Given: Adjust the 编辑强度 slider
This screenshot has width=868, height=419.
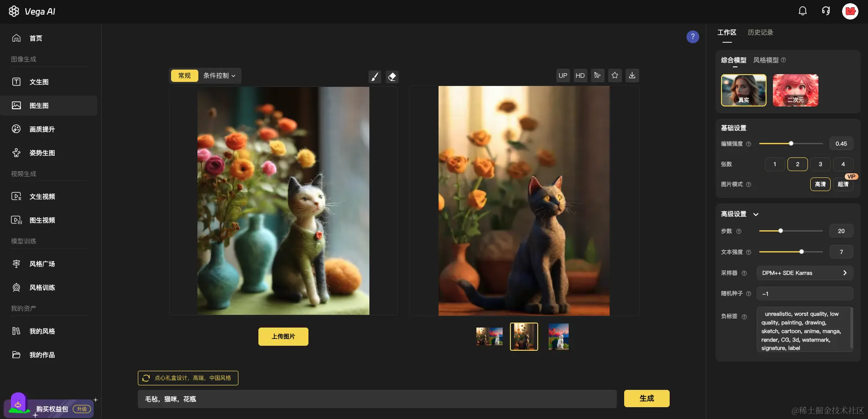Looking at the screenshot, I should pyautogui.click(x=791, y=144).
